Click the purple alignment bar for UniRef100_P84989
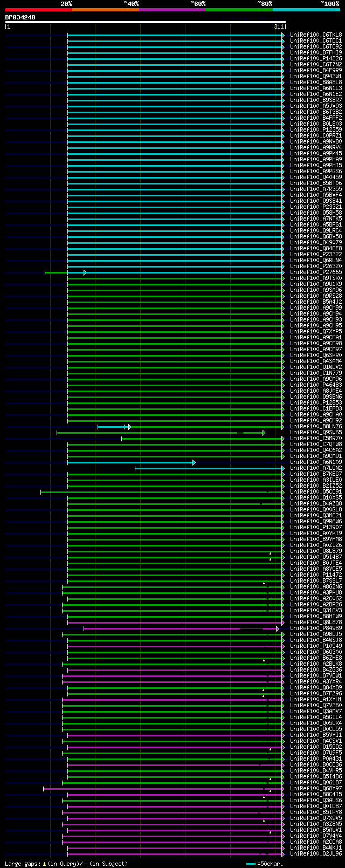The height and width of the screenshot is (868, 345). point(181,628)
